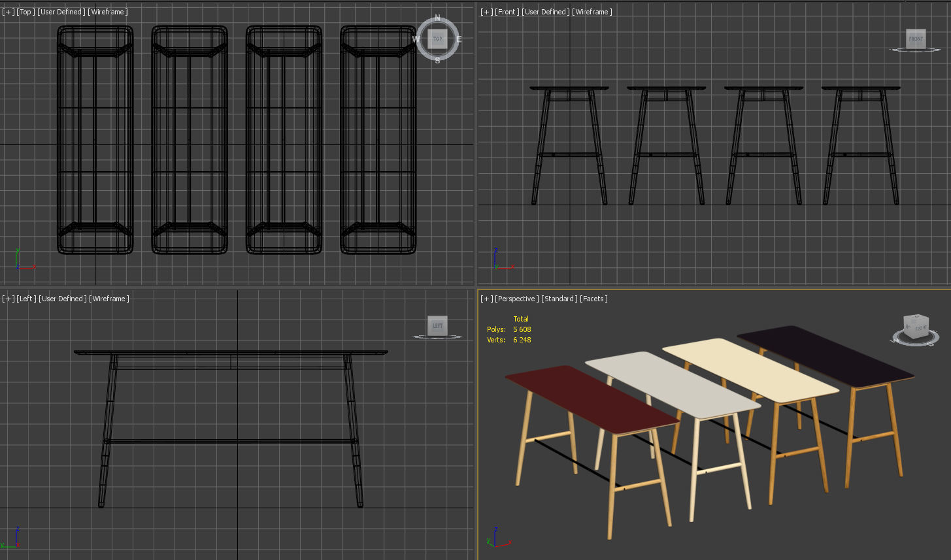
Task: Select the cream table top in Perspective
Action: (x=750, y=370)
